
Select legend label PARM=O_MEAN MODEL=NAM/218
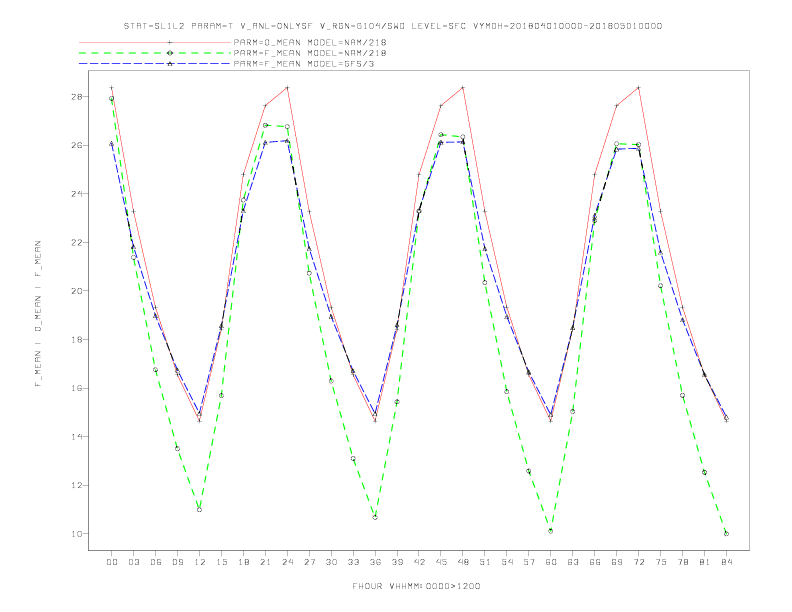[x=310, y=42]
